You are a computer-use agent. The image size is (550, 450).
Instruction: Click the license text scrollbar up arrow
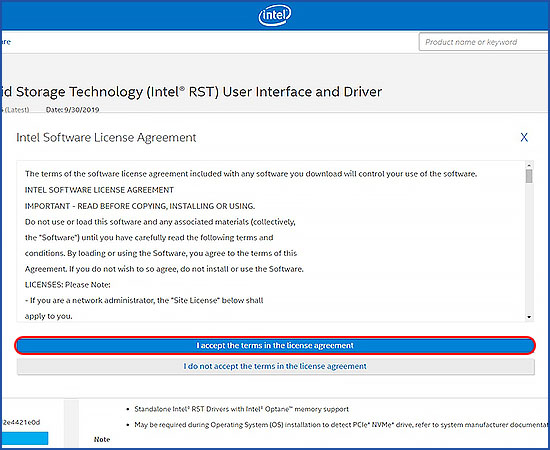[x=529, y=165]
